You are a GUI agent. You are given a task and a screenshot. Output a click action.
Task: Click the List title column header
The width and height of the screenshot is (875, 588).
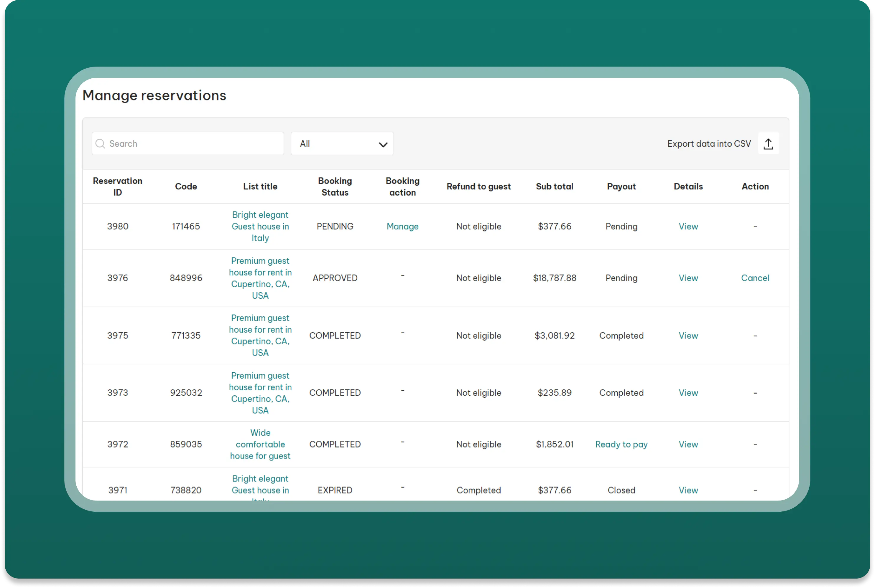[x=260, y=186]
